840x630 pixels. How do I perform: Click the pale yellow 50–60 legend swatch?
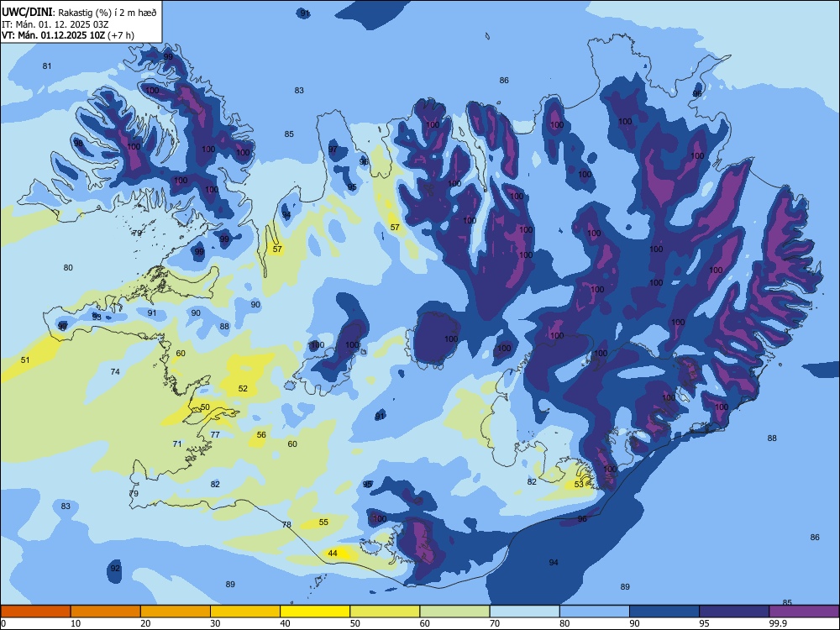click(385, 612)
